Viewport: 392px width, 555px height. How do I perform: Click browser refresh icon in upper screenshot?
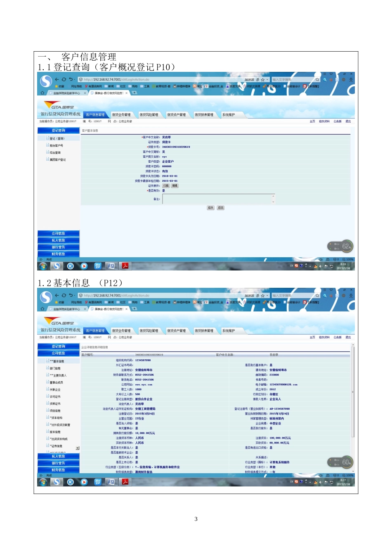tap(64, 79)
